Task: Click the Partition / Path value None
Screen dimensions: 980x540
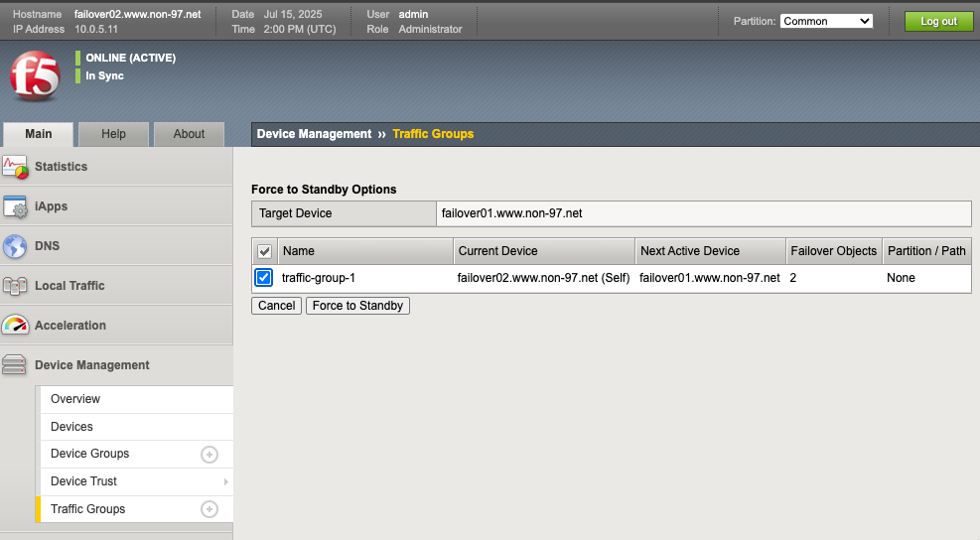Action: pos(901,278)
